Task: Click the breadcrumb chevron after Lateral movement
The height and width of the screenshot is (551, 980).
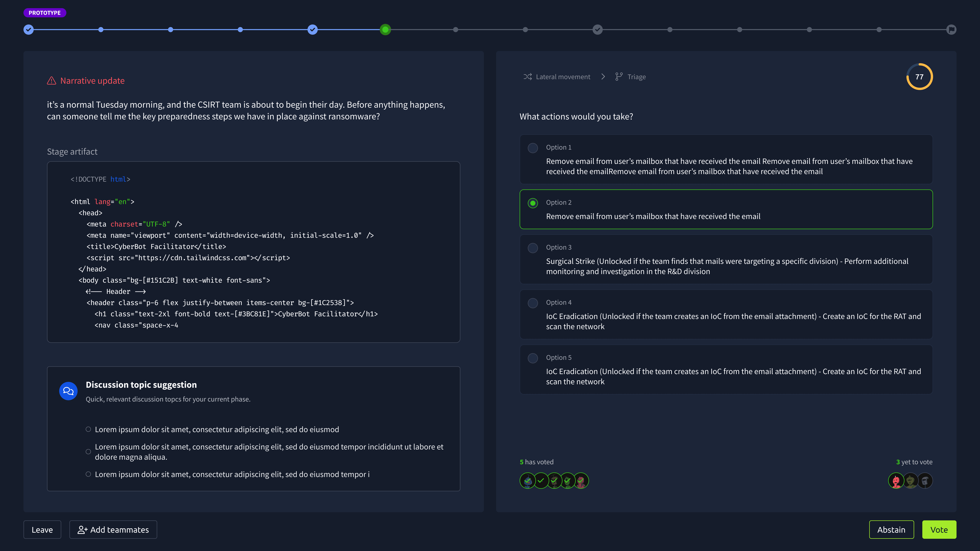Action: (x=603, y=77)
